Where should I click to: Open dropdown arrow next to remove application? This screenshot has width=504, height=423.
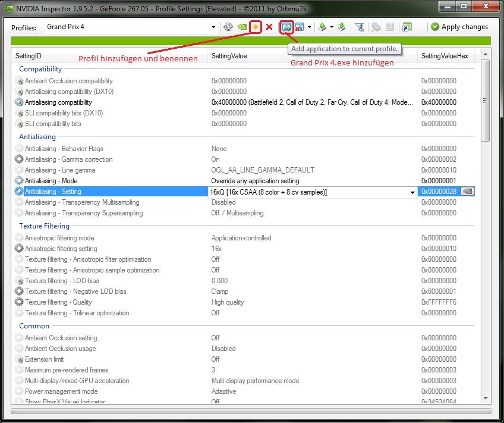[309, 27]
